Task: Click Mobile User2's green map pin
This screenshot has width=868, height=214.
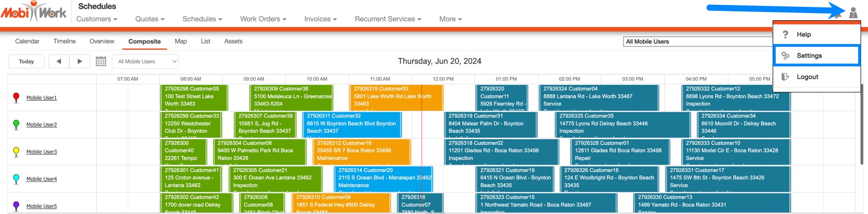Action: (x=16, y=125)
